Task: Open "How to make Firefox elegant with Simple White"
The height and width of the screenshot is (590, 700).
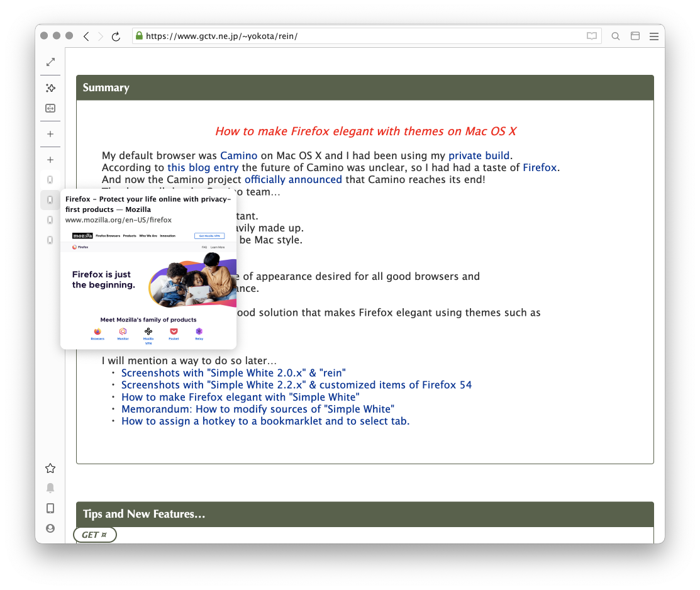Action: pyautogui.click(x=240, y=398)
